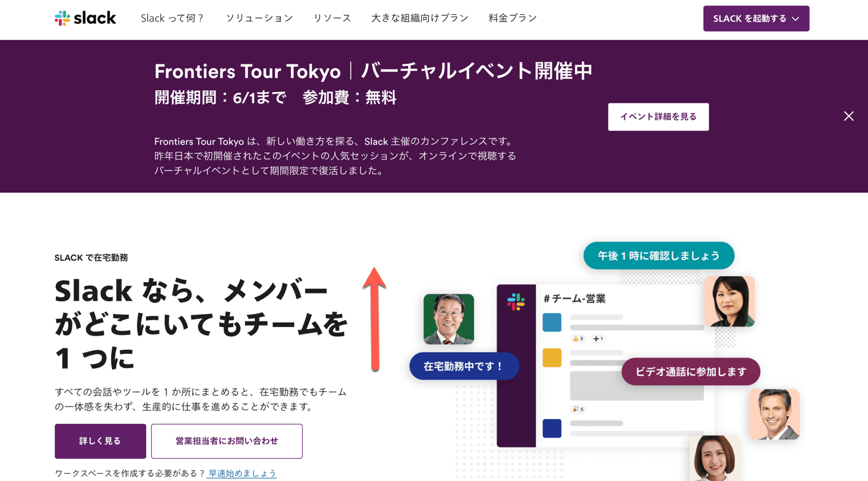This screenshot has height=481, width=868.
Task: Click the red upward arrow
Action: 374,319
